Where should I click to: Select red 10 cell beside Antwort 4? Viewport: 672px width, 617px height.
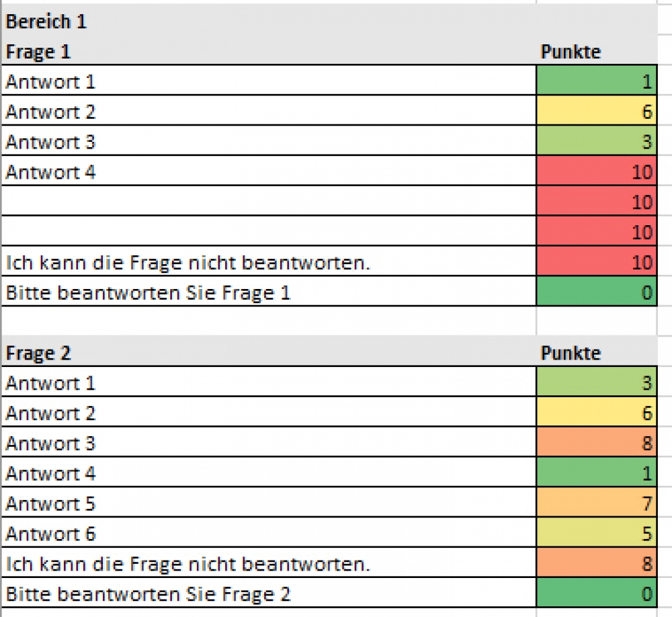(x=597, y=171)
